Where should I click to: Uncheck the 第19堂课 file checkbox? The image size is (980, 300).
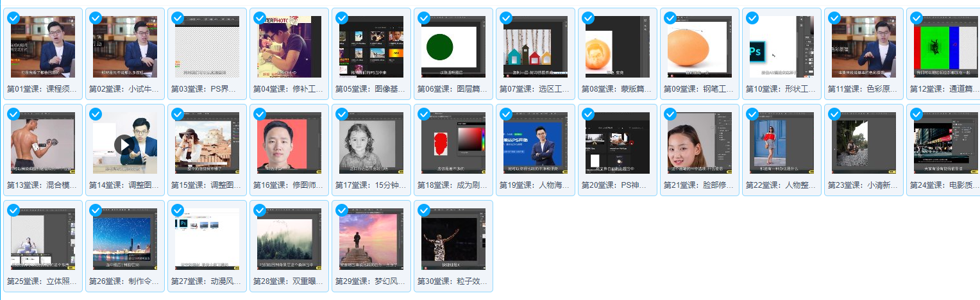(506, 114)
